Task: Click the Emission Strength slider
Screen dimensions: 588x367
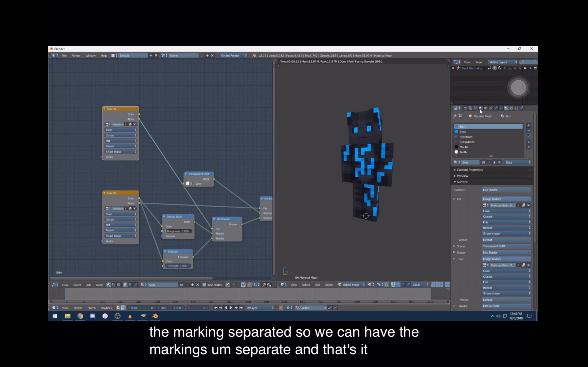Action: point(178,266)
